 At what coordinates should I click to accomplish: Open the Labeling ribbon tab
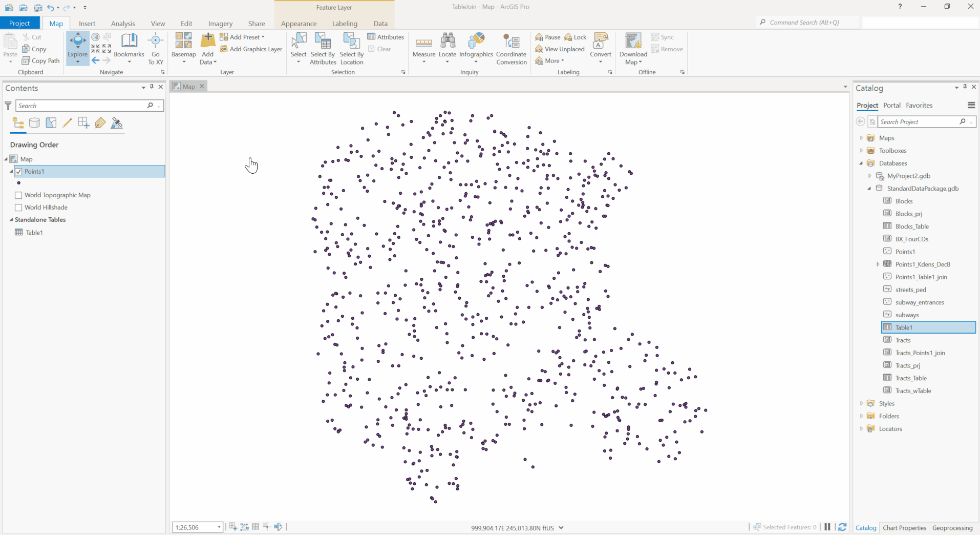pos(345,24)
